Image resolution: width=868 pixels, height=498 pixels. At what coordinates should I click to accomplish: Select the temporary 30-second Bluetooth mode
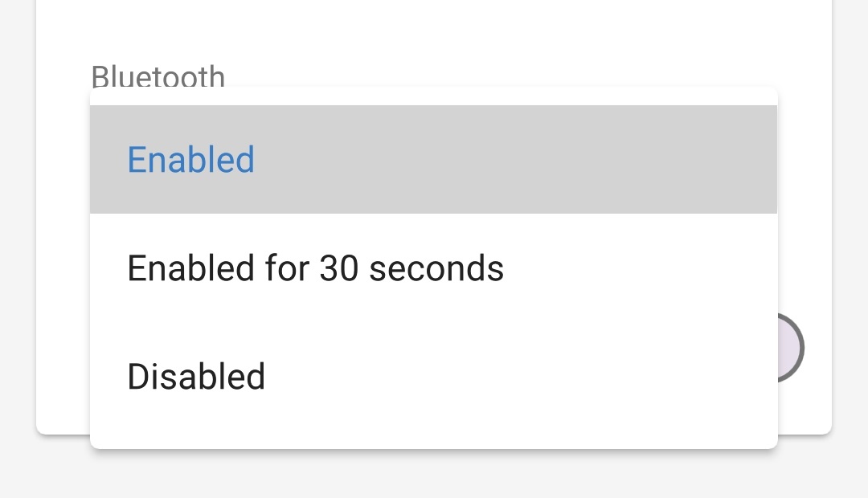tap(315, 267)
